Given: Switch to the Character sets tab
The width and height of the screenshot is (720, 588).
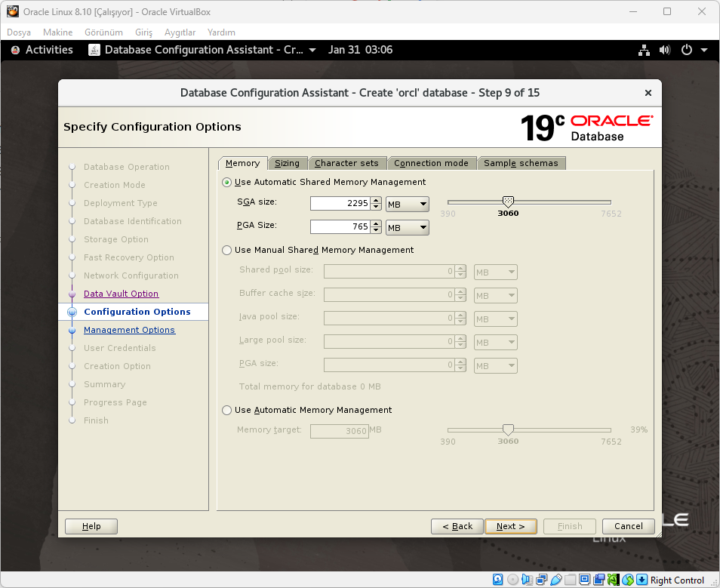Looking at the screenshot, I should coord(346,163).
